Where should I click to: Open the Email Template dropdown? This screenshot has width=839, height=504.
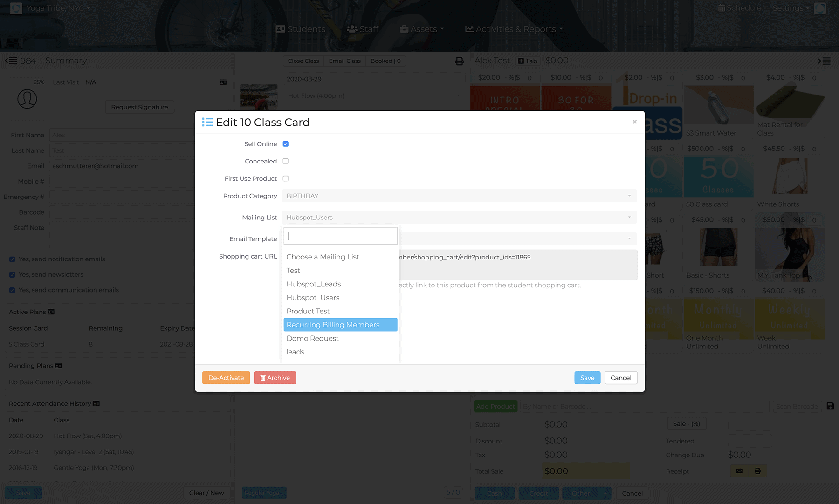pyautogui.click(x=518, y=239)
